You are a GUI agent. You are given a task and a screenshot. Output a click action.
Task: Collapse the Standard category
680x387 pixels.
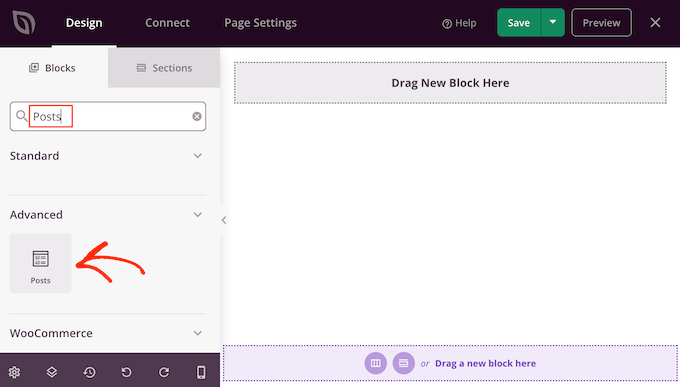(197, 156)
